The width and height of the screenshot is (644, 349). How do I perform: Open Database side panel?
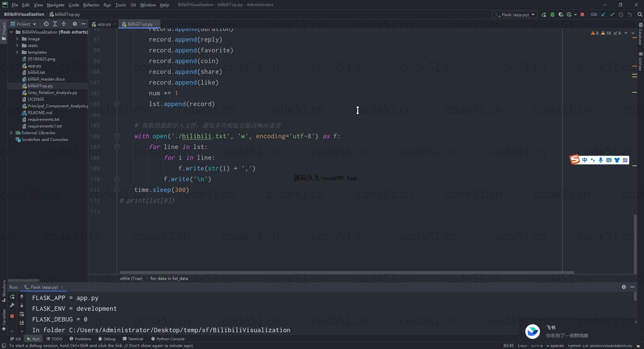(x=640, y=34)
